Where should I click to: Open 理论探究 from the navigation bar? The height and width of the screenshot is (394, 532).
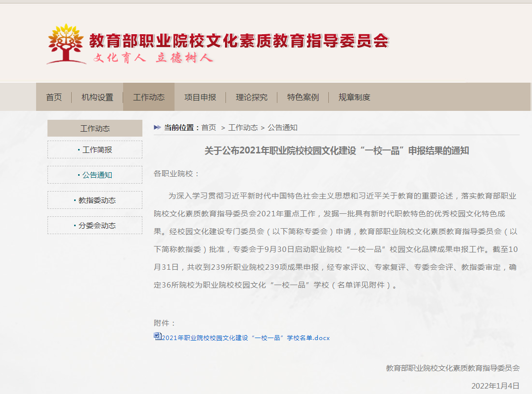(x=252, y=97)
